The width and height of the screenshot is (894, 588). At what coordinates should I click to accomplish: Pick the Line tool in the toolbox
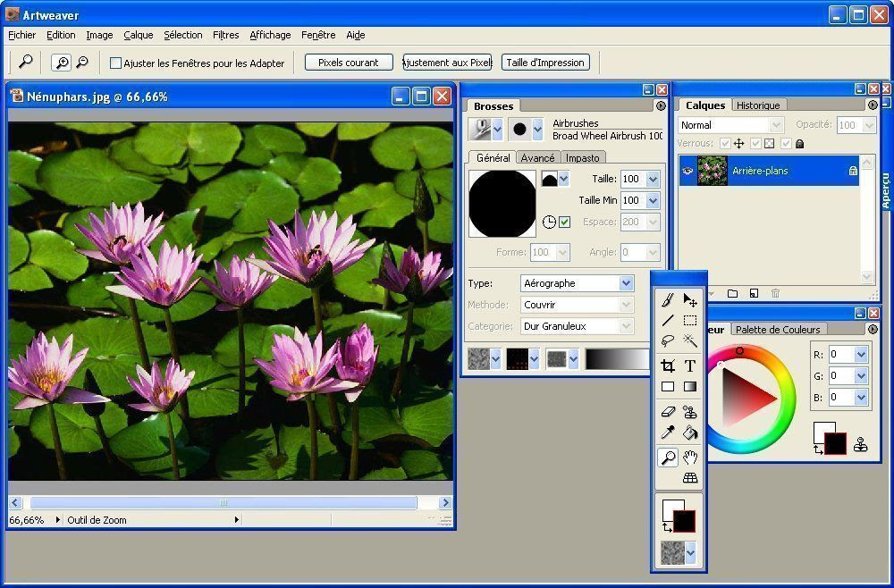click(668, 320)
